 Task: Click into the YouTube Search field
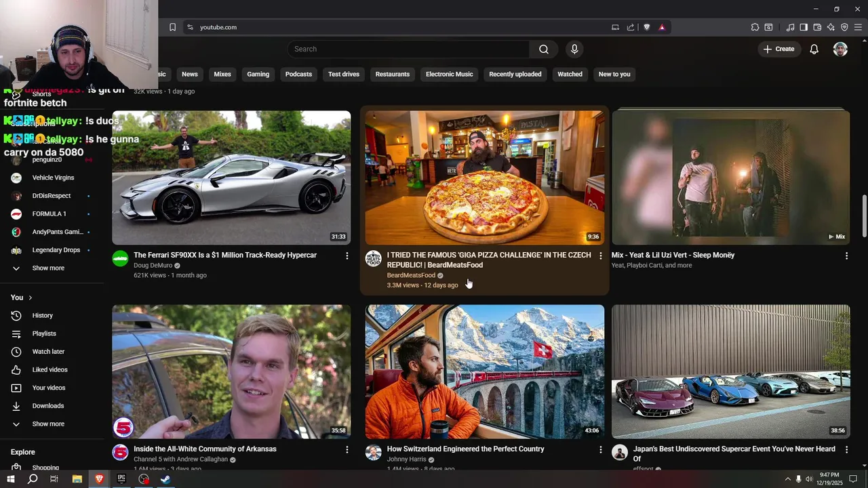click(408, 49)
